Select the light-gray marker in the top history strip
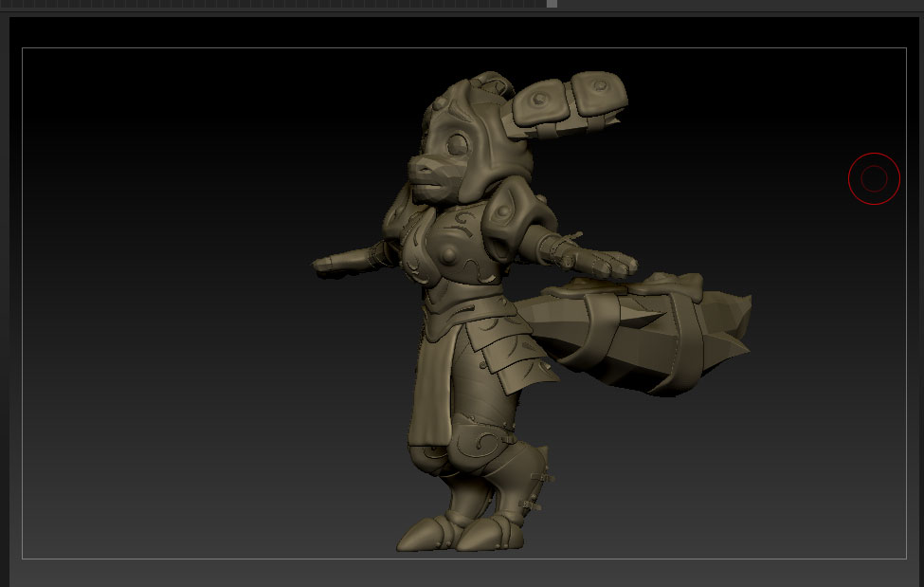This screenshot has width=924, height=587. coord(552,4)
